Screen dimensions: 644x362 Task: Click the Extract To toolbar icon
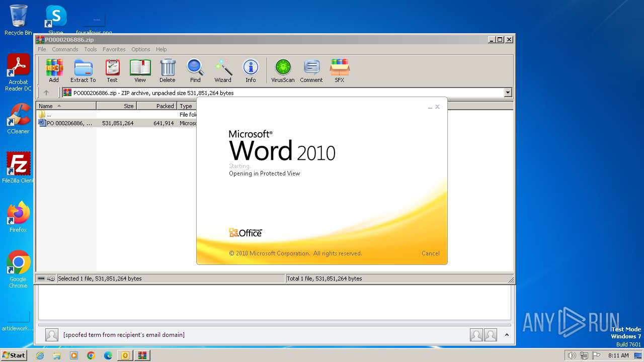pyautogui.click(x=83, y=70)
